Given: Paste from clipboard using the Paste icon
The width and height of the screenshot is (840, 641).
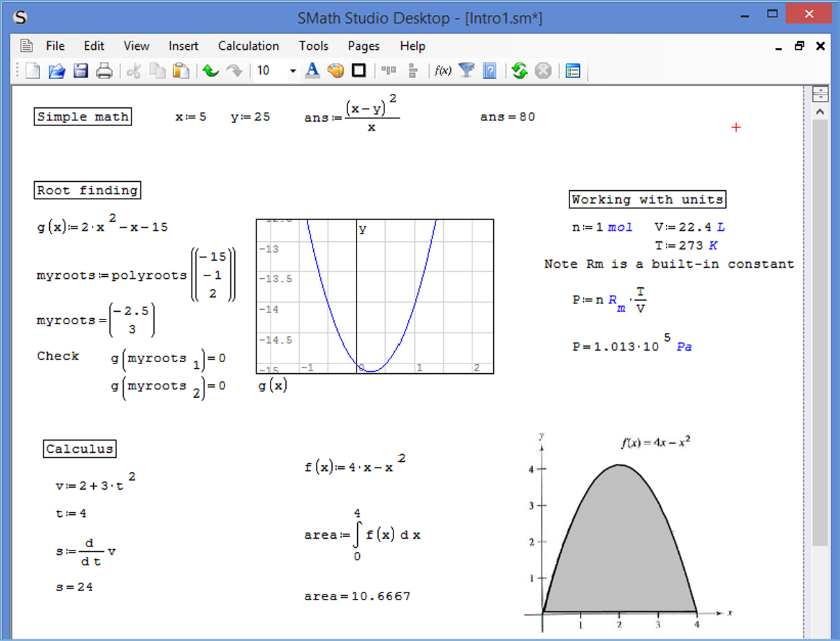Looking at the screenshot, I should pyautogui.click(x=181, y=71).
